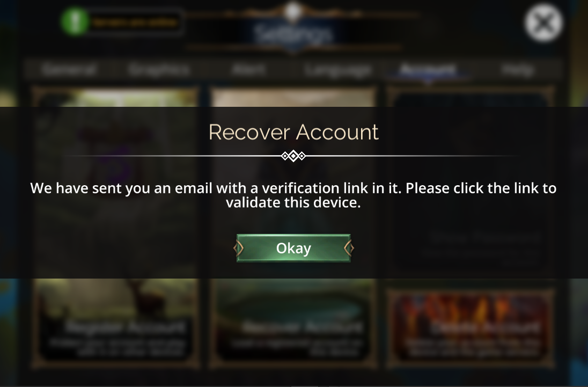Click the left ornament arrow on Okay button

[x=239, y=248]
